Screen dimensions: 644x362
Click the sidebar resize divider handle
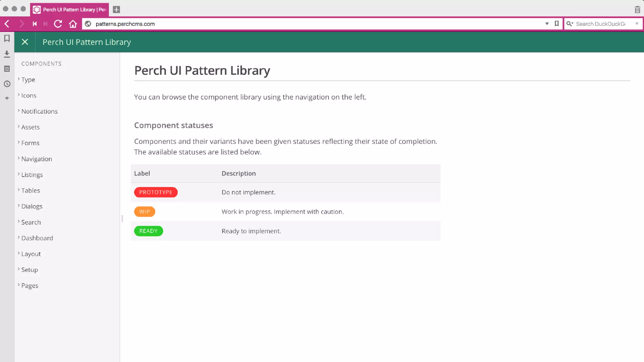(122, 219)
